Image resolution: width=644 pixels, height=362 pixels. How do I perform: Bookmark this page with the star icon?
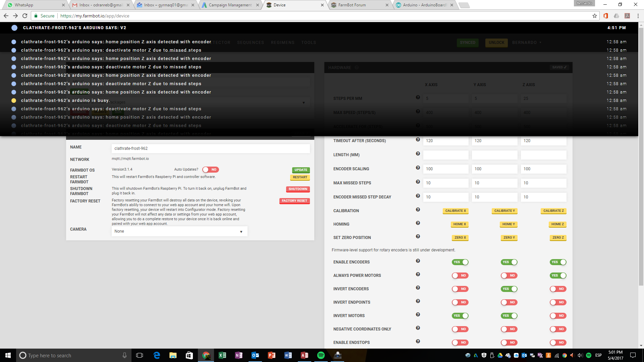pos(595,16)
